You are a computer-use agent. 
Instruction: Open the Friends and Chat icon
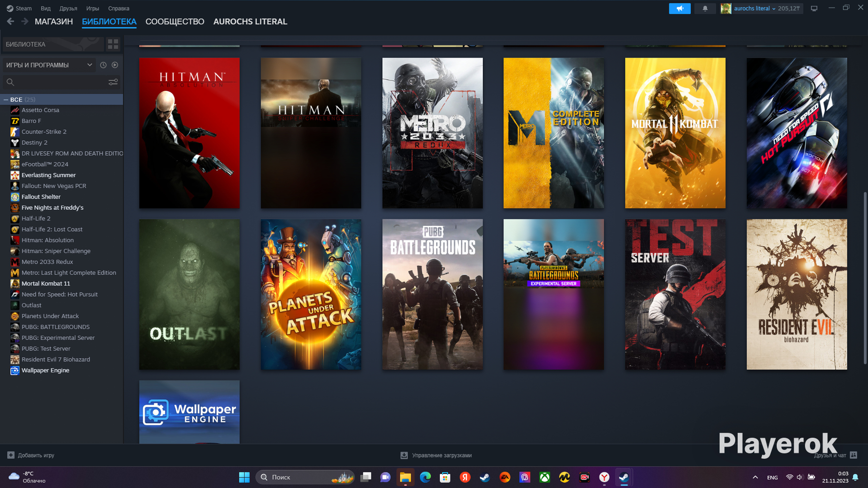click(x=853, y=455)
